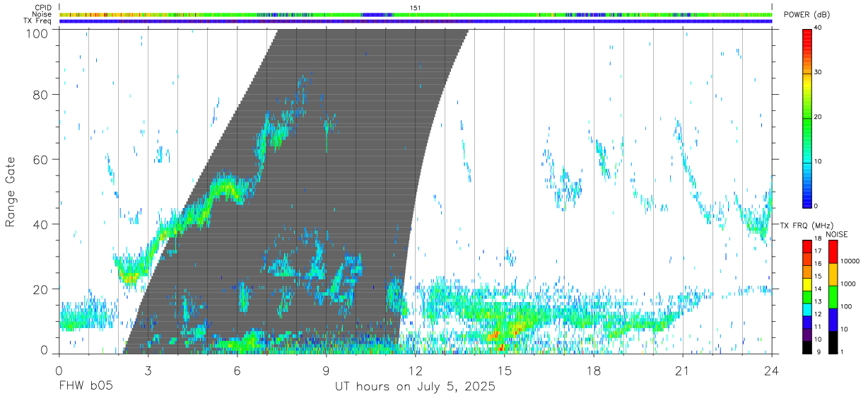Viewport: 868px width, 401px height.
Task: Click the 10 tick on POWER colorbar
Action: click(819, 162)
